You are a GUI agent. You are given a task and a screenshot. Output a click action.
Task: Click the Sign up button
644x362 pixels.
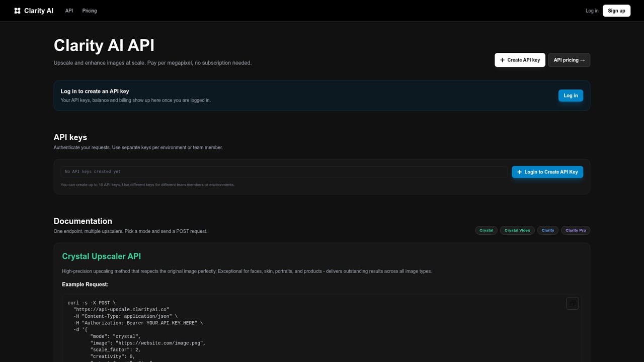coord(616,11)
